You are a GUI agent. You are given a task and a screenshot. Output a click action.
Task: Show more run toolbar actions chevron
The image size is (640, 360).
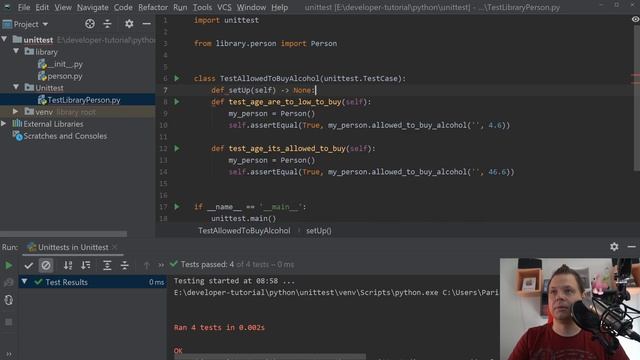[x=161, y=265]
